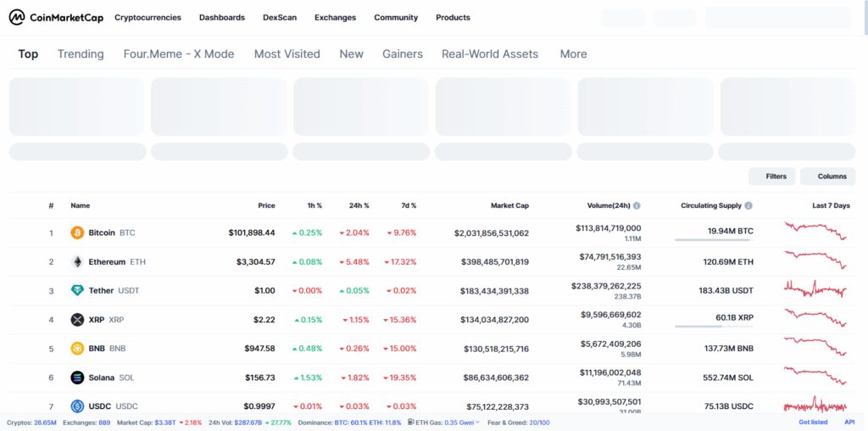
Task: Click the Tether coin icon
Action: 77,290
